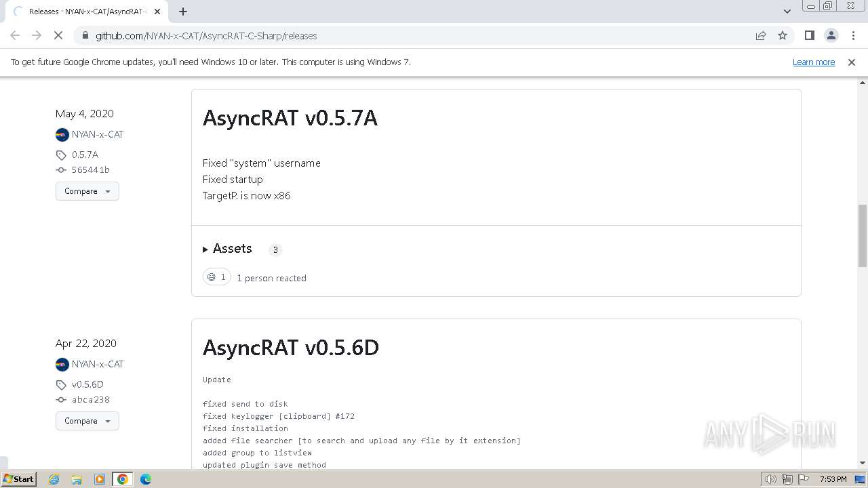868x488 pixels.
Task: Click the tag icon beside v0.5.6D
Action: click(61, 385)
